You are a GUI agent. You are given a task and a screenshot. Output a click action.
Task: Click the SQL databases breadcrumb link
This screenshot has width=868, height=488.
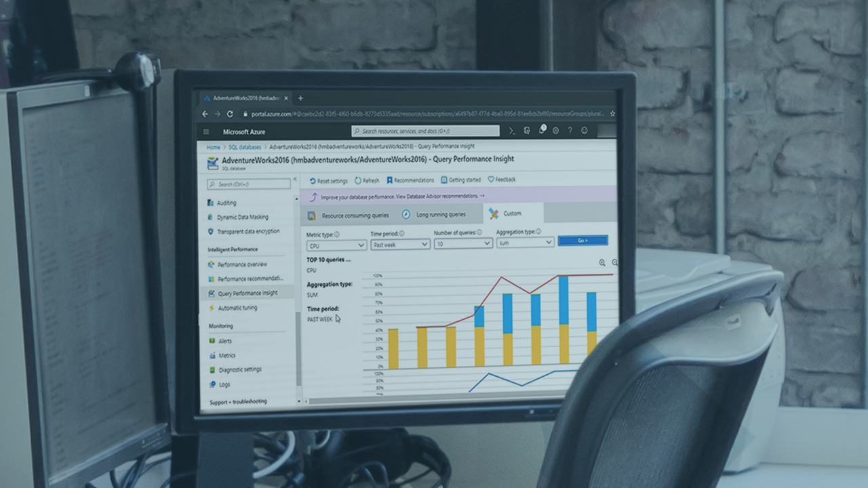(x=245, y=147)
